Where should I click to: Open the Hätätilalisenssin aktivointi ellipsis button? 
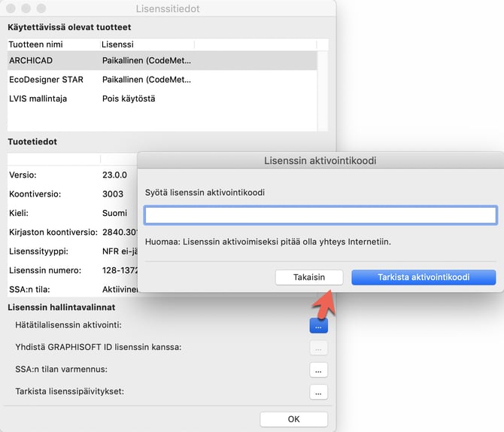click(x=318, y=326)
